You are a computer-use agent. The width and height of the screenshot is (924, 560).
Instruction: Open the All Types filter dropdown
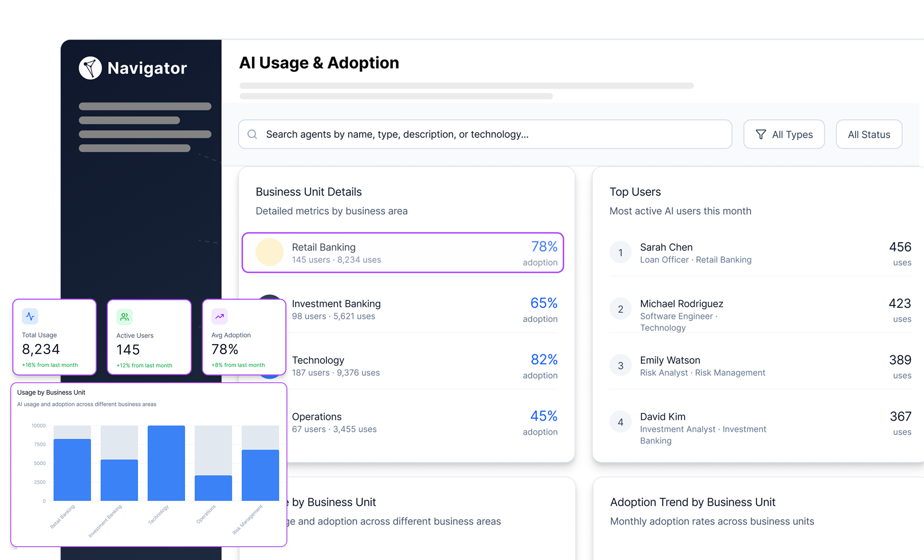point(784,134)
